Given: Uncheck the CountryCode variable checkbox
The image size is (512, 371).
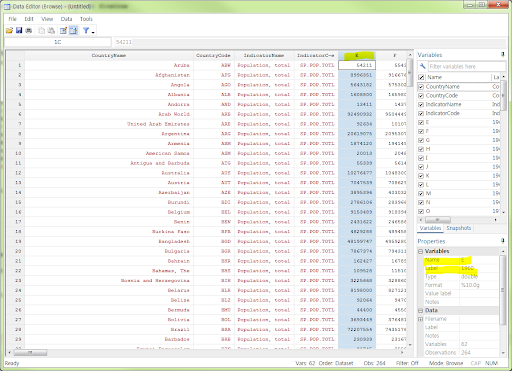Looking at the screenshot, I should click(421, 96).
